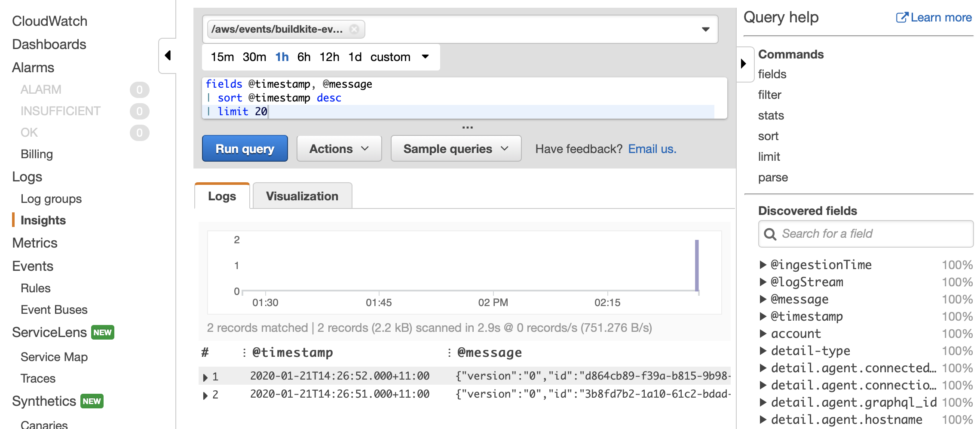This screenshot has width=980, height=429.
Task: Open column options for the @message header
Action: coord(450,352)
